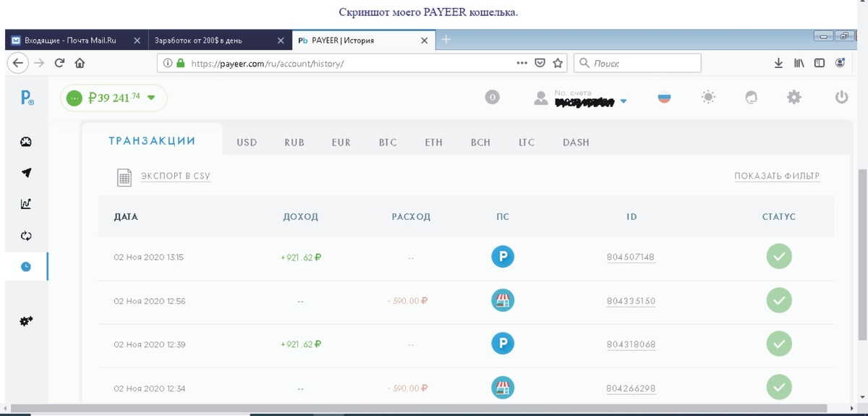Click the income amount at 02 Ноя 2020 13:15
The height and width of the screenshot is (416, 868).
click(301, 258)
